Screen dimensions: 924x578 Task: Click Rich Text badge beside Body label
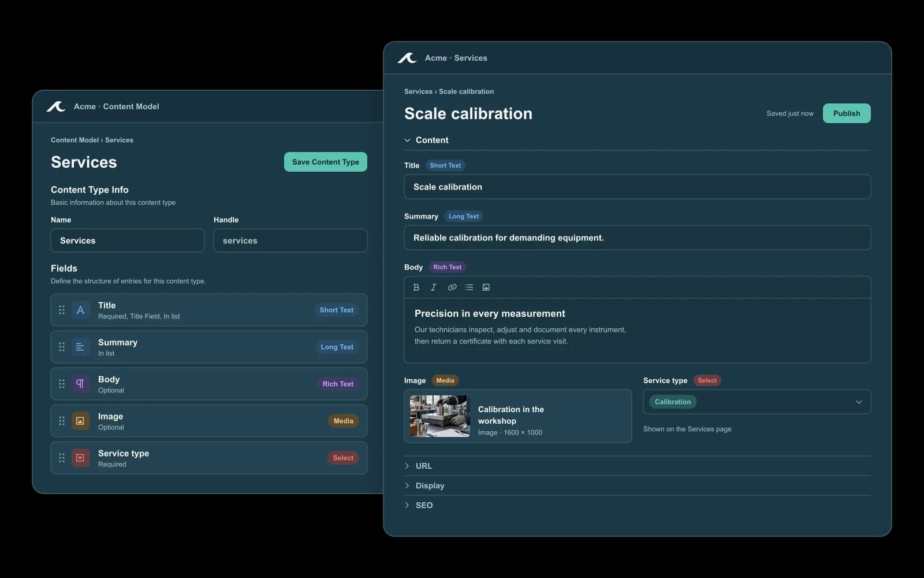click(x=448, y=267)
